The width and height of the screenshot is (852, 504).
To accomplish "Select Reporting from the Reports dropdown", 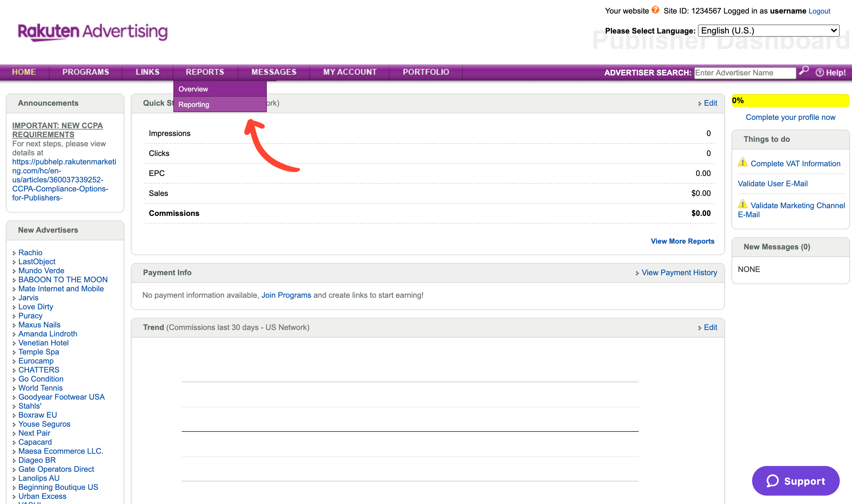I will pyautogui.click(x=220, y=104).
